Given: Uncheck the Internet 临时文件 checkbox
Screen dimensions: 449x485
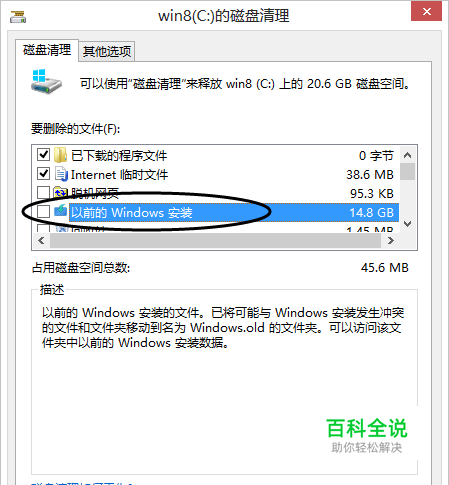Looking at the screenshot, I should (43, 173).
